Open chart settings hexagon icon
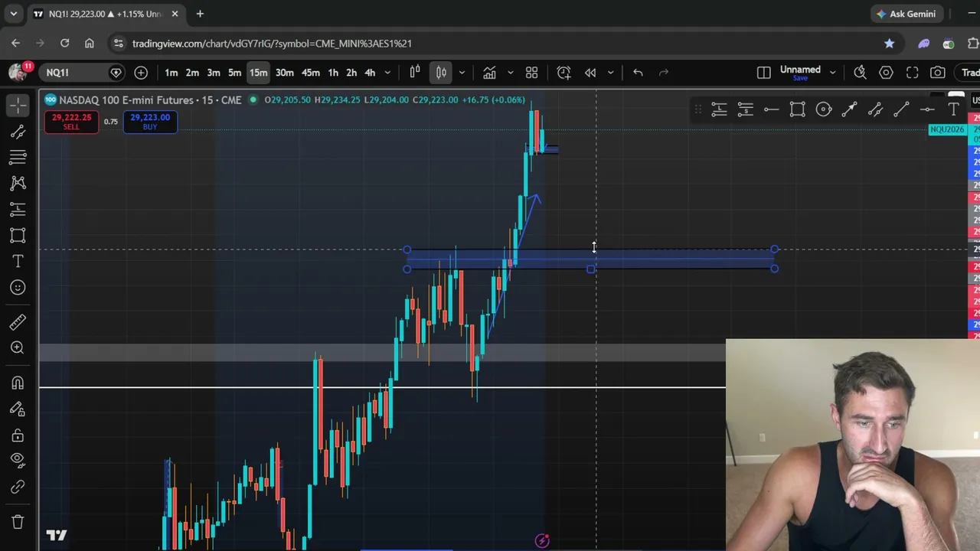 coord(886,73)
